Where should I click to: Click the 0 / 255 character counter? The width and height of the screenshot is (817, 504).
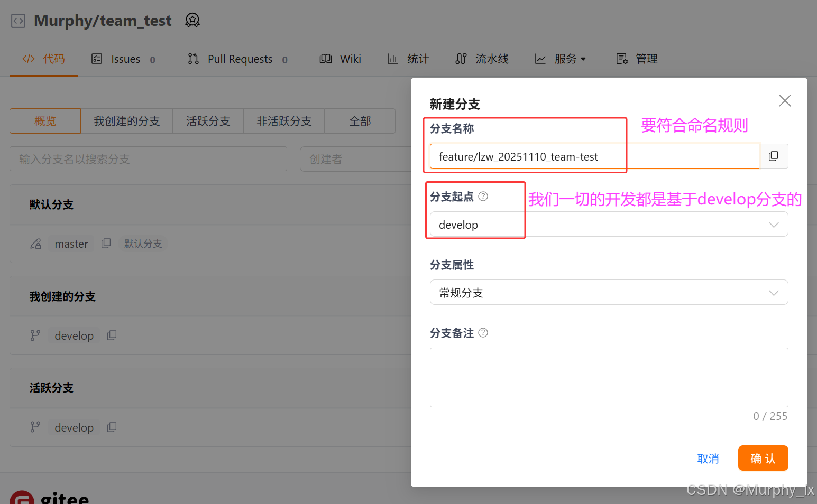click(770, 416)
